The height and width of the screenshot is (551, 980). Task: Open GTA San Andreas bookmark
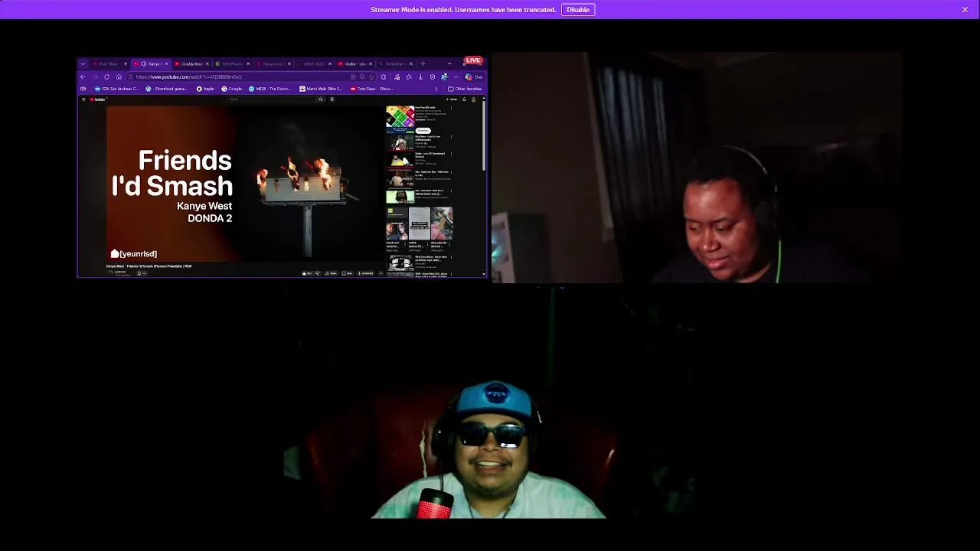117,89
